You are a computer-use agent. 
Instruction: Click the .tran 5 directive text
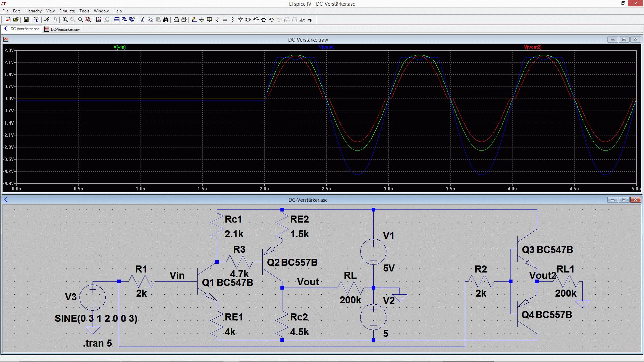[x=97, y=343]
